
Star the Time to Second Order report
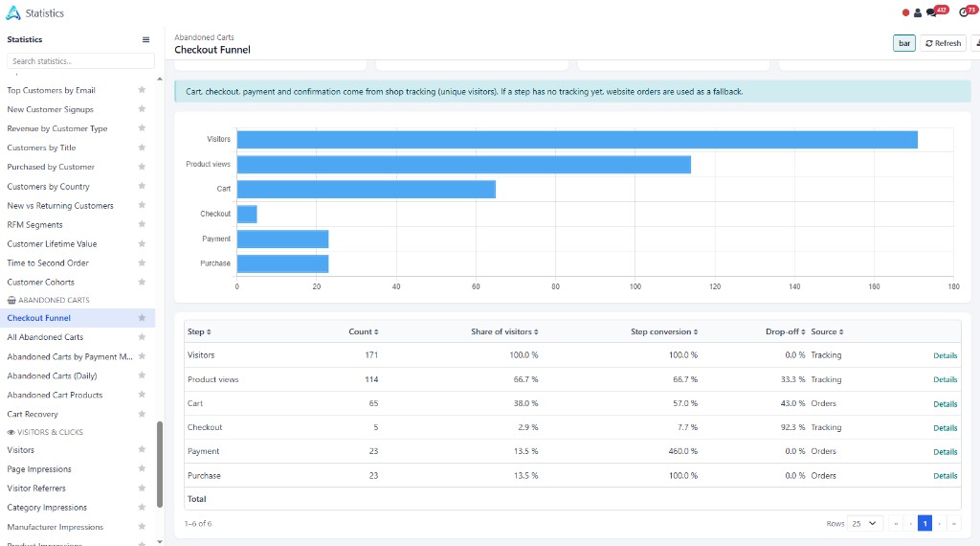point(142,262)
